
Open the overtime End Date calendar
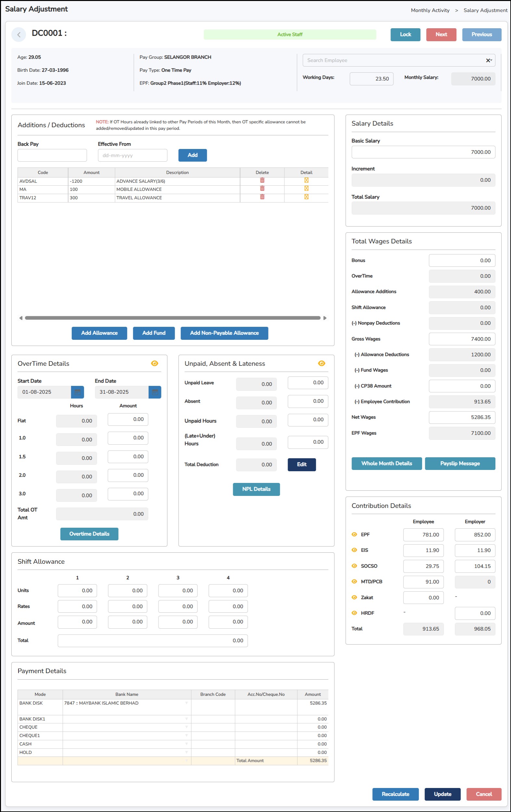[x=155, y=392]
